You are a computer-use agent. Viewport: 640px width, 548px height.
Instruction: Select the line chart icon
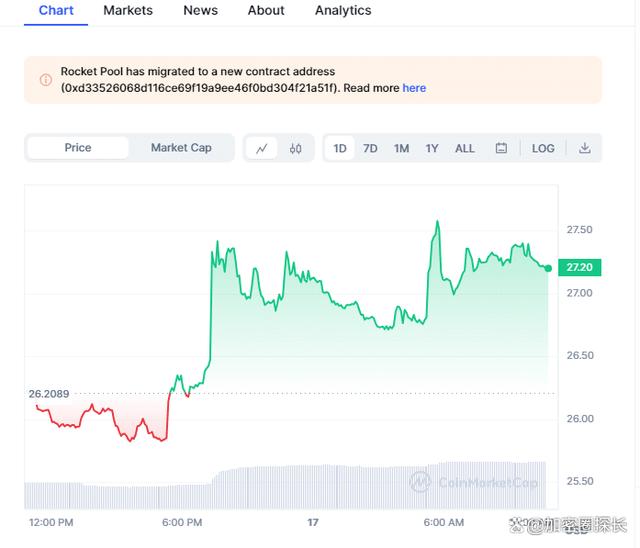tap(262, 148)
